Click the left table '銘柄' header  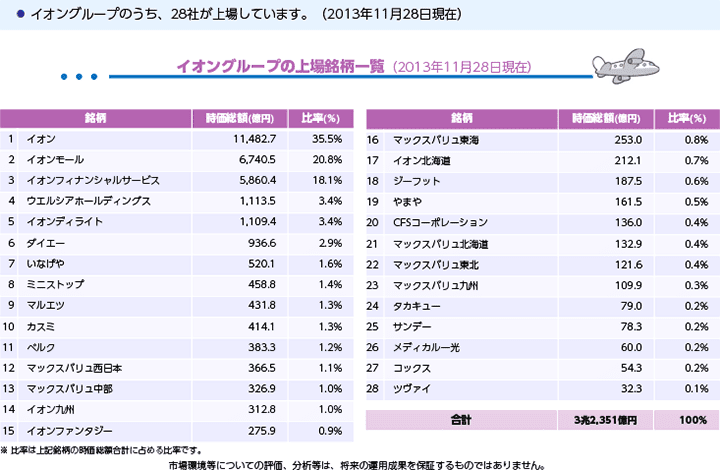(x=96, y=118)
